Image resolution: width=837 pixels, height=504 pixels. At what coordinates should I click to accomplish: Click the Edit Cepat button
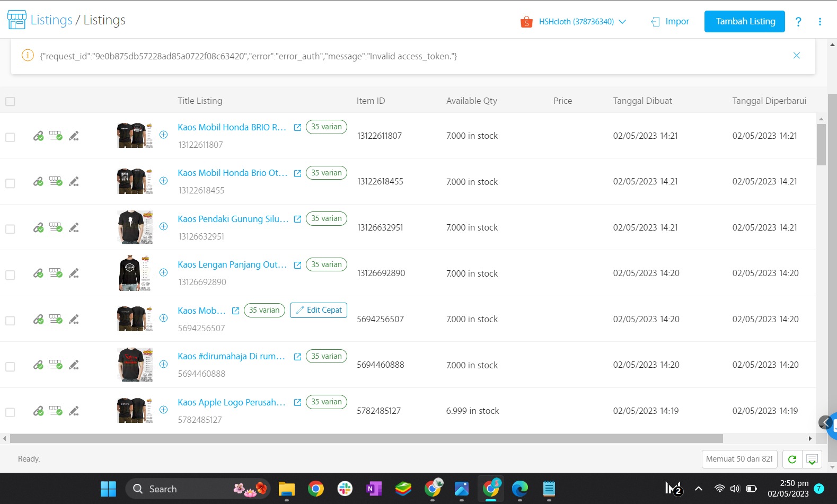(x=319, y=310)
